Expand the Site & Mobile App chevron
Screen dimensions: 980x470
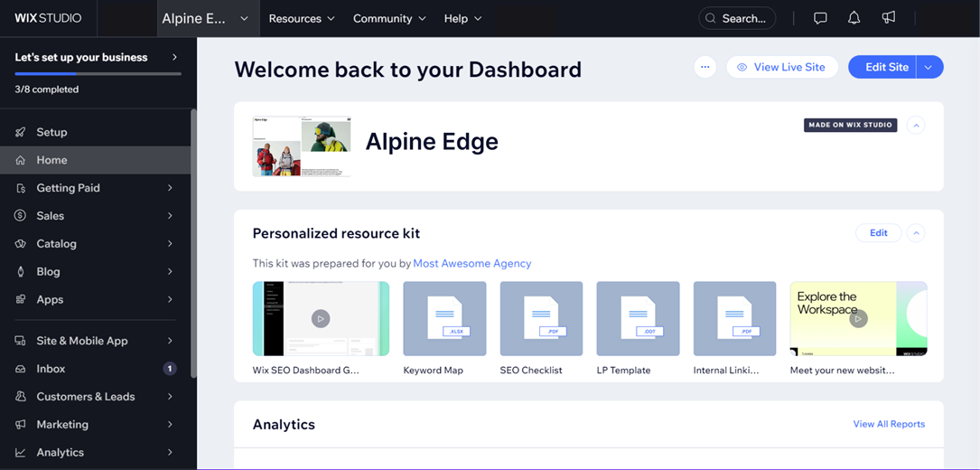point(170,341)
